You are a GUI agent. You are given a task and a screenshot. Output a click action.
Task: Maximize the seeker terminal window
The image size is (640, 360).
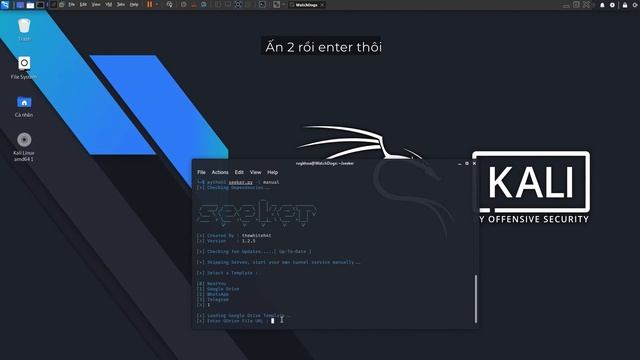pyautogui.click(x=467, y=163)
